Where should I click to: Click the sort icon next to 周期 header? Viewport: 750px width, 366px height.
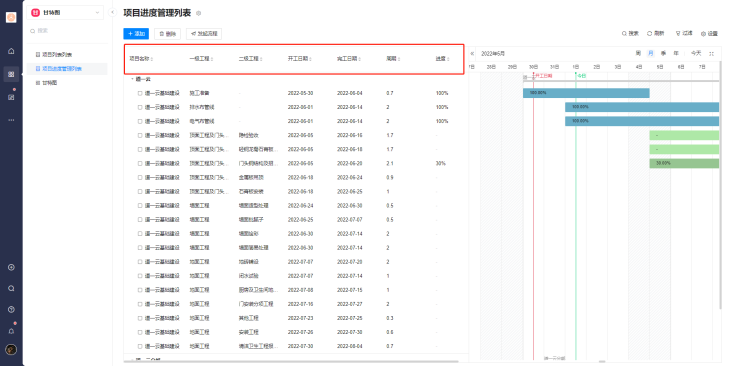click(x=399, y=59)
